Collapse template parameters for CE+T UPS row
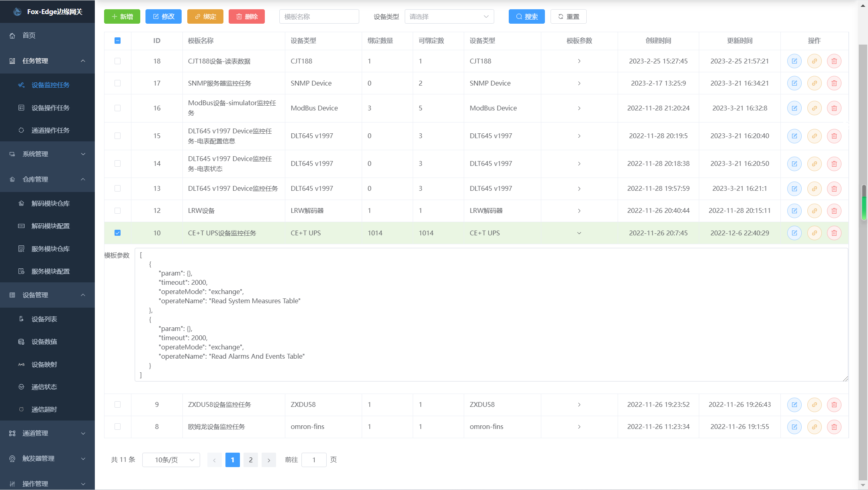 click(579, 233)
